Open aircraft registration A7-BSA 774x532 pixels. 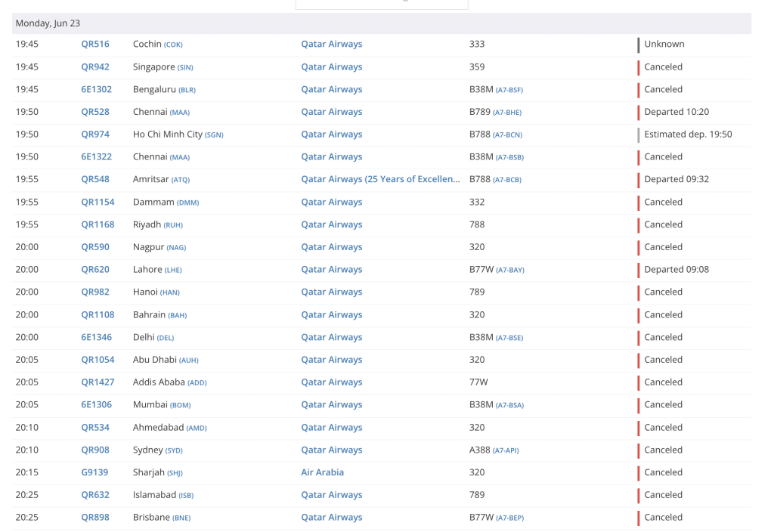(509, 406)
